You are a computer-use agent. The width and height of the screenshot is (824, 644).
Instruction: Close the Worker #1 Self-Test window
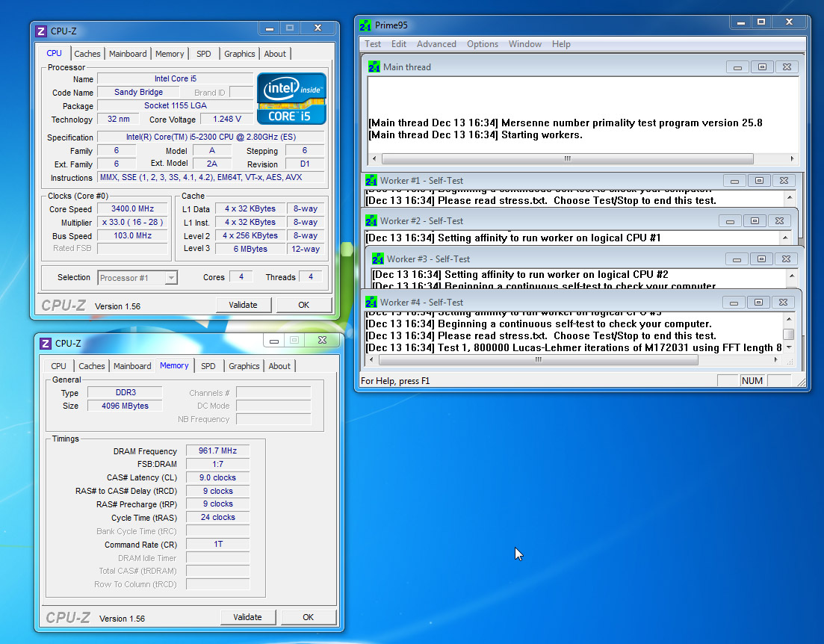pyautogui.click(x=784, y=181)
